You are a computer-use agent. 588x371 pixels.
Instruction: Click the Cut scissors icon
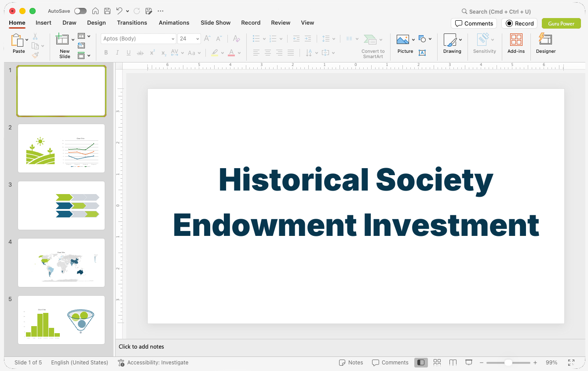pos(35,37)
